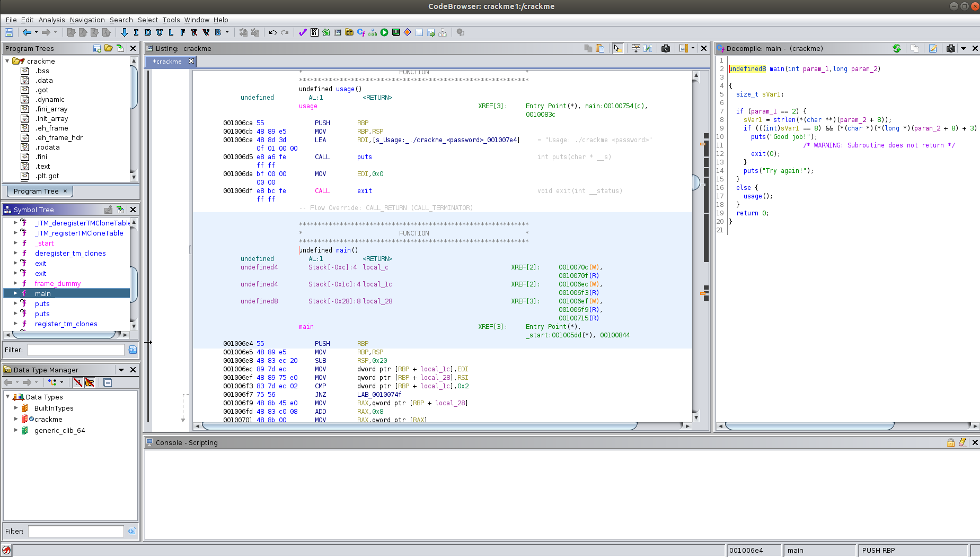Jump to next label (L) icon

coord(171,32)
